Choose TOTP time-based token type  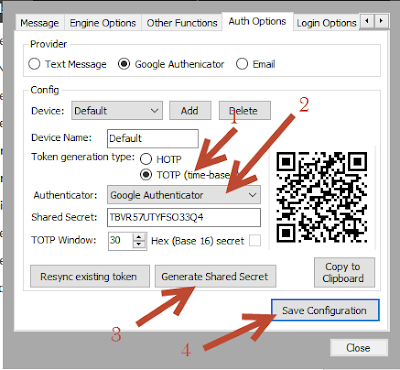[146, 175]
